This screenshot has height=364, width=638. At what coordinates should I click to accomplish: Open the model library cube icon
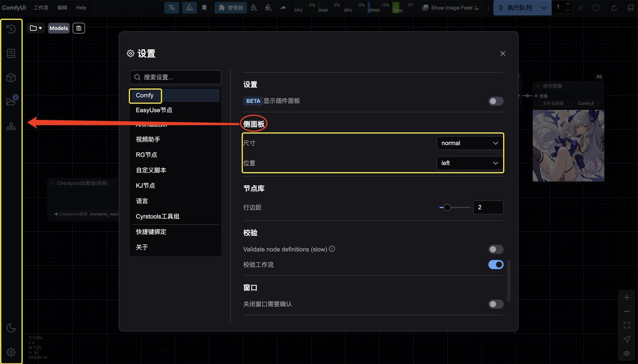pyautogui.click(x=11, y=78)
